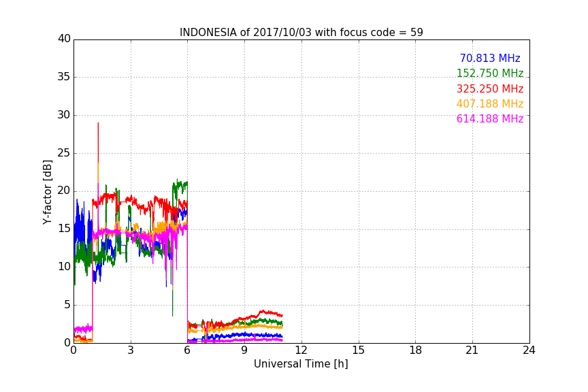The width and height of the screenshot is (588, 392).
Task: Click the x-axis tick value 6
Action: tap(188, 350)
